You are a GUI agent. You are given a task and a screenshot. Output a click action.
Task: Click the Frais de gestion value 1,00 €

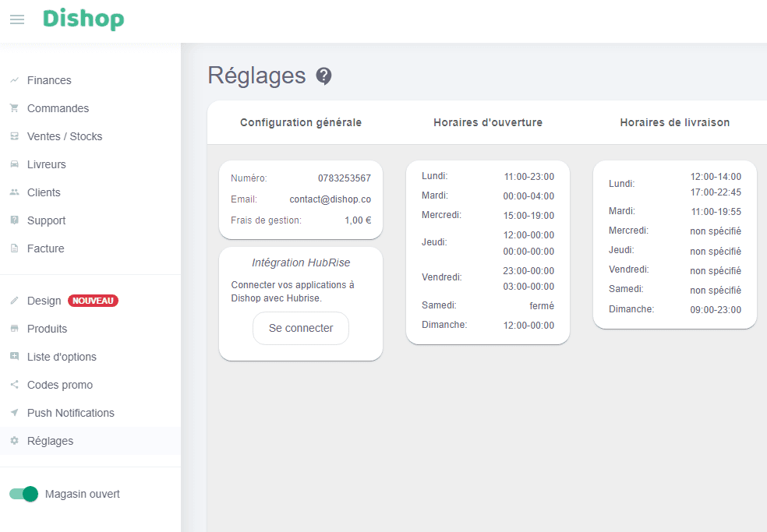tap(358, 220)
